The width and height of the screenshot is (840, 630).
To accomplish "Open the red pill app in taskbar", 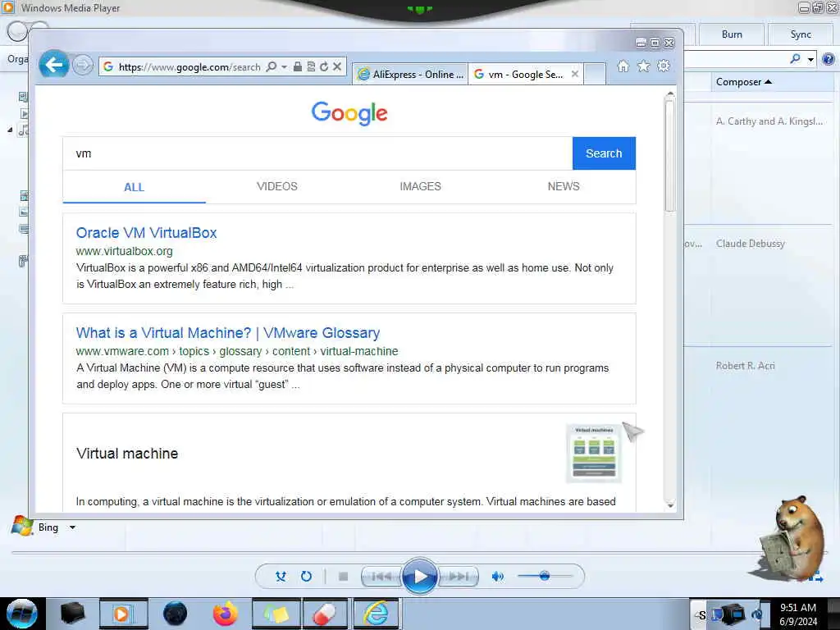I will [325, 614].
